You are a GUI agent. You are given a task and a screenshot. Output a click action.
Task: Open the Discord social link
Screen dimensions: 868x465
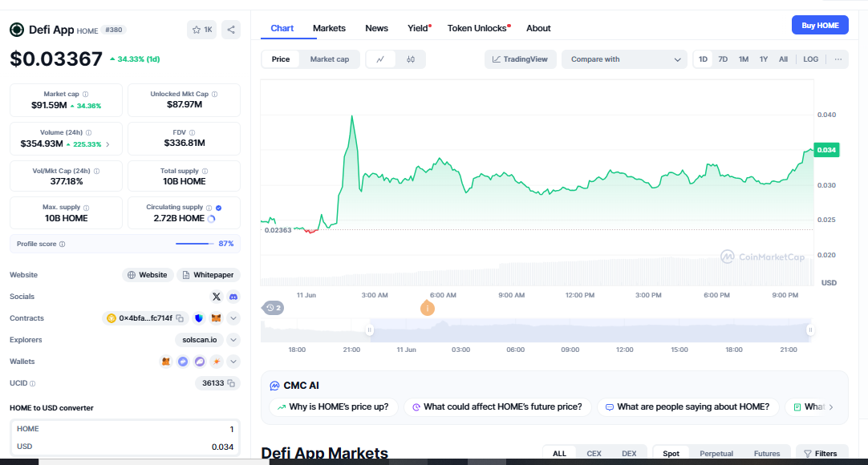[233, 297]
